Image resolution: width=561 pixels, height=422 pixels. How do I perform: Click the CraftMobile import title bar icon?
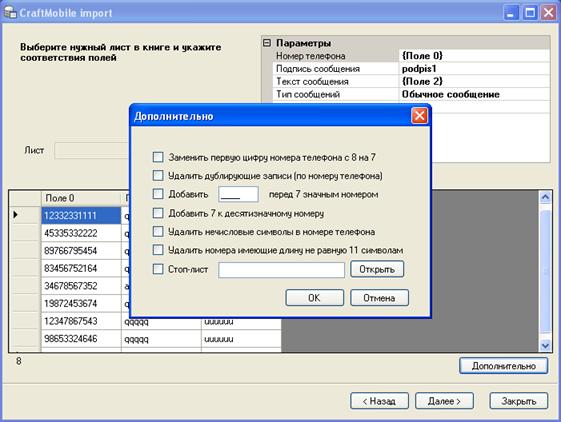pos(10,12)
